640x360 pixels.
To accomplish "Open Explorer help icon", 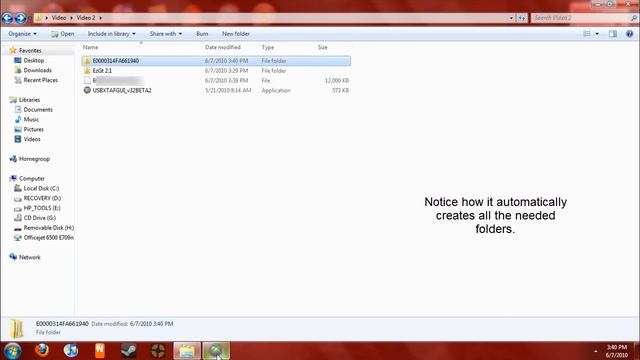I will (629, 34).
